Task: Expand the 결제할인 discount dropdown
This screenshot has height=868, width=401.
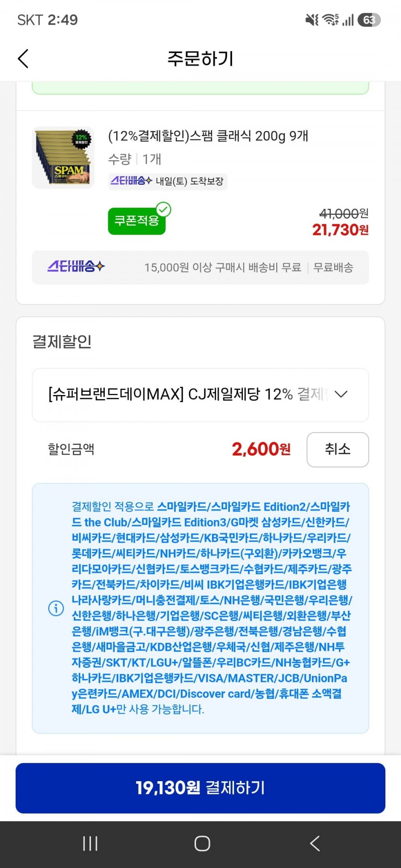Action: pyautogui.click(x=200, y=395)
